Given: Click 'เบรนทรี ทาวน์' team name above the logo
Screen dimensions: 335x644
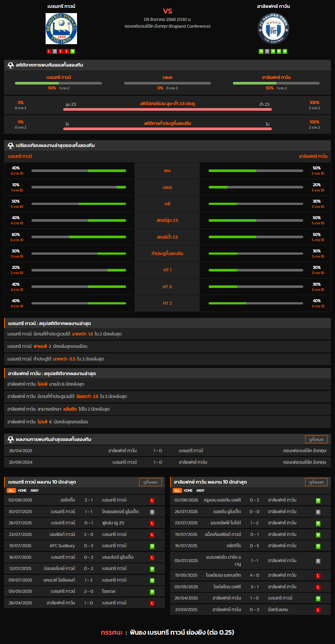Looking at the screenshot, I should tap(61, 6).
